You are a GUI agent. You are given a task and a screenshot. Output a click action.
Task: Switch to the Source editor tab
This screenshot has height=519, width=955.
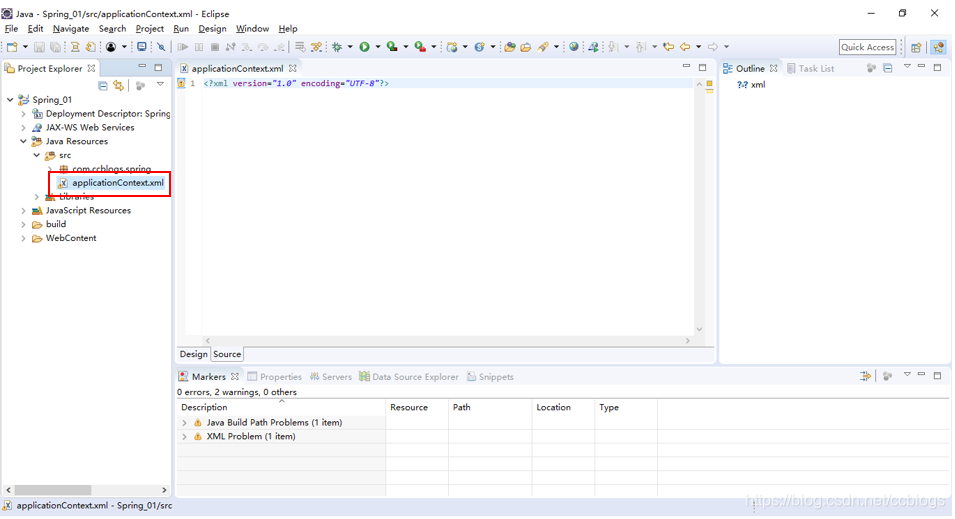[x=227, y=354]
